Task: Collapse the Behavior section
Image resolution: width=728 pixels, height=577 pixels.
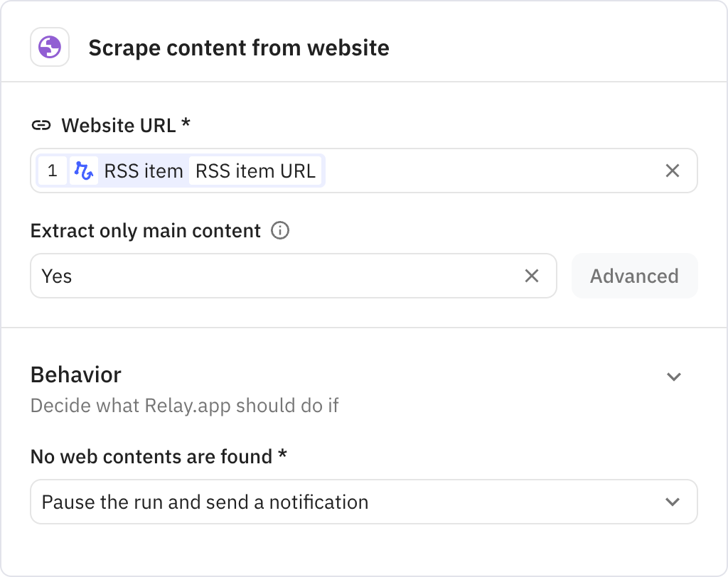Action: tap(674, 377)
